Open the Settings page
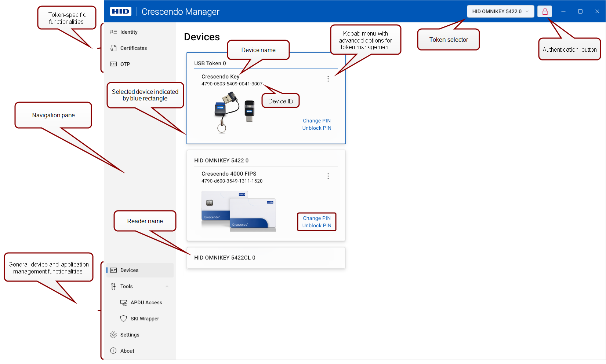This screenshot has width=606, height=364. [x=140, y=335]
